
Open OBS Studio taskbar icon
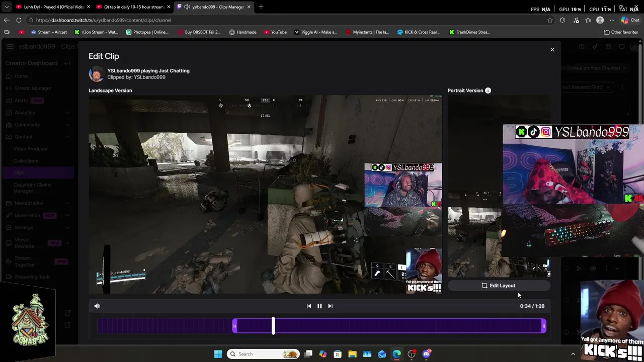412,354
